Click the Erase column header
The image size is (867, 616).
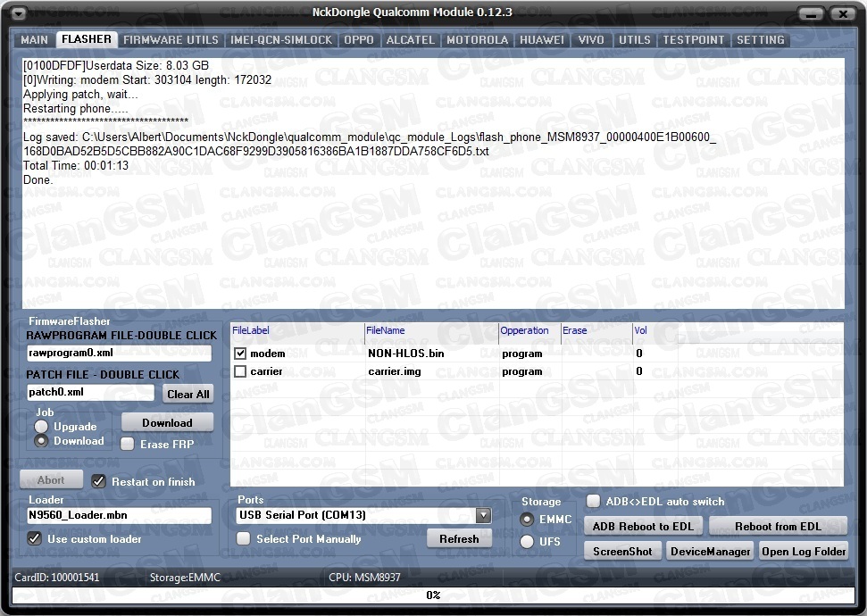pos(596,330)
